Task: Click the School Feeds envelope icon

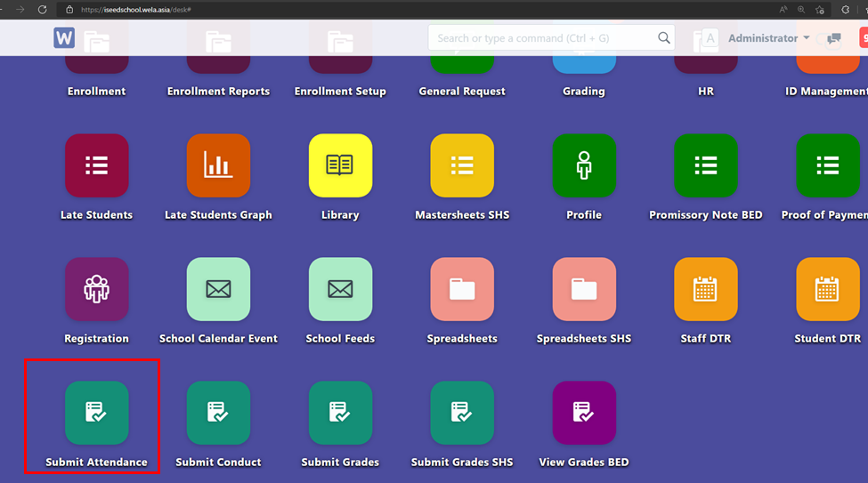Action: [340, 289]
